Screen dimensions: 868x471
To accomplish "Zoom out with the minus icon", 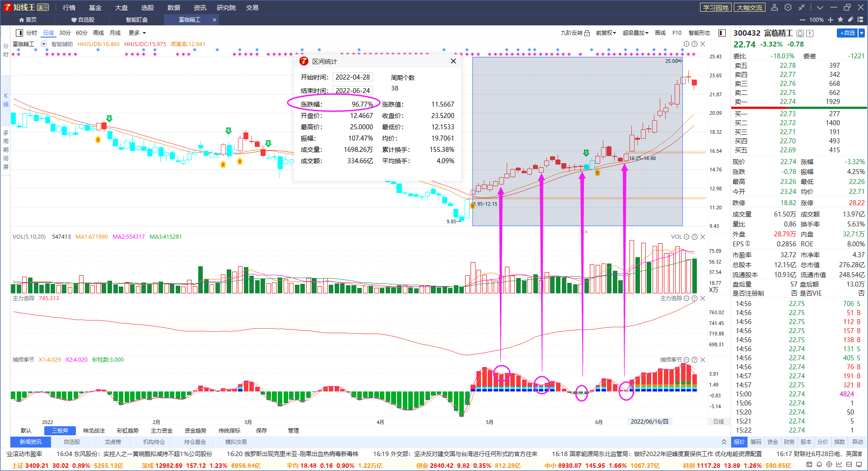I will coord(803,20).
